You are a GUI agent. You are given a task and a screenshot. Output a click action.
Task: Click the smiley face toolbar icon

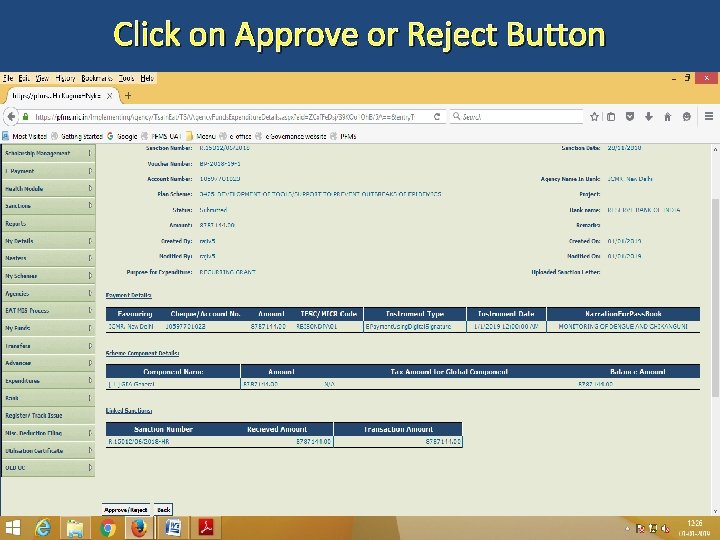tap(686, 117)
